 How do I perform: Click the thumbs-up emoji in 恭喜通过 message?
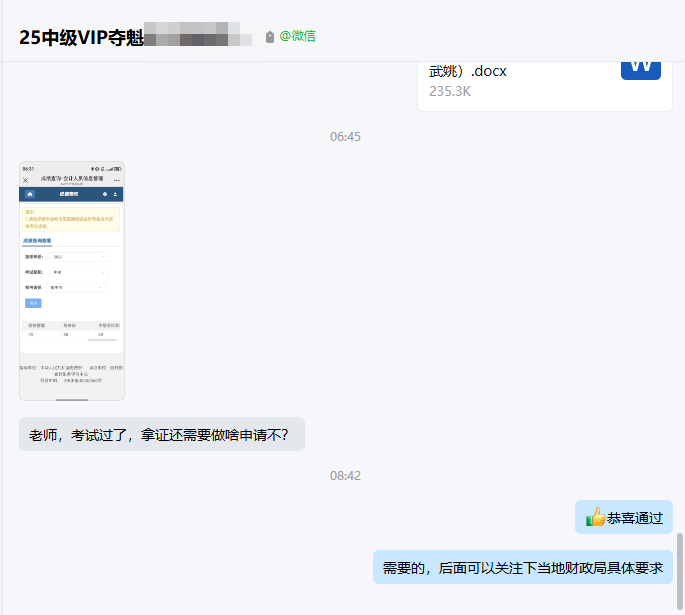tap(595, 518)
